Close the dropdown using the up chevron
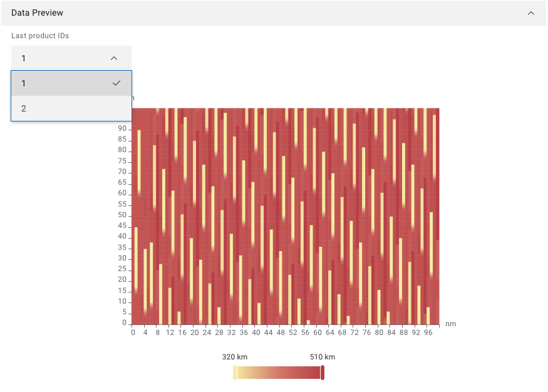The height and width of the screenshot is (392, 548). click(114, 58)
